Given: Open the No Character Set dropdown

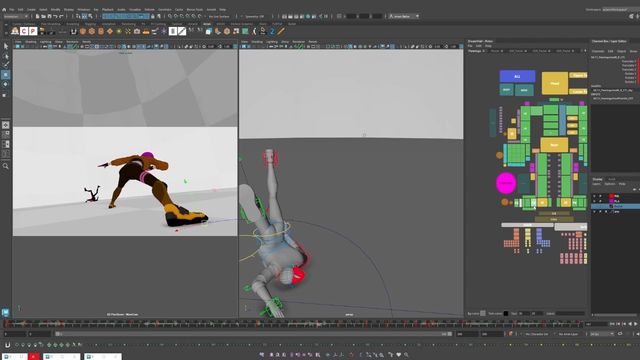Looking at the screenshot, I should pos(538,334).
